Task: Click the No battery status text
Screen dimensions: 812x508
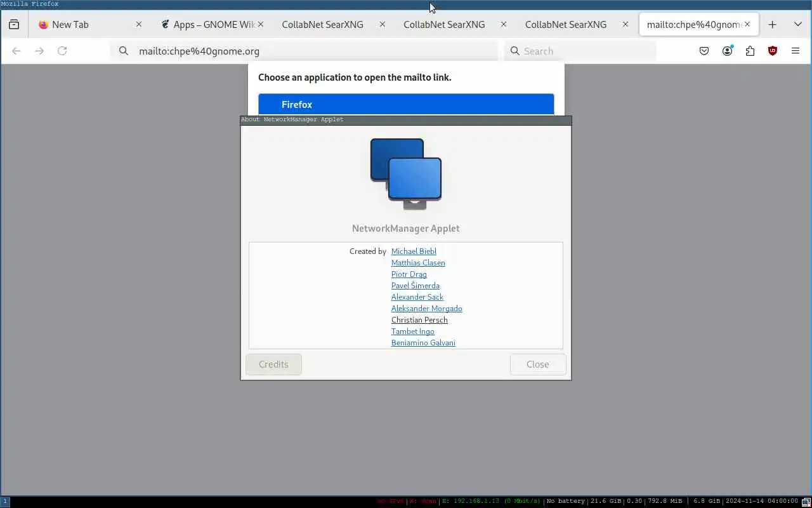Action: 566,502
